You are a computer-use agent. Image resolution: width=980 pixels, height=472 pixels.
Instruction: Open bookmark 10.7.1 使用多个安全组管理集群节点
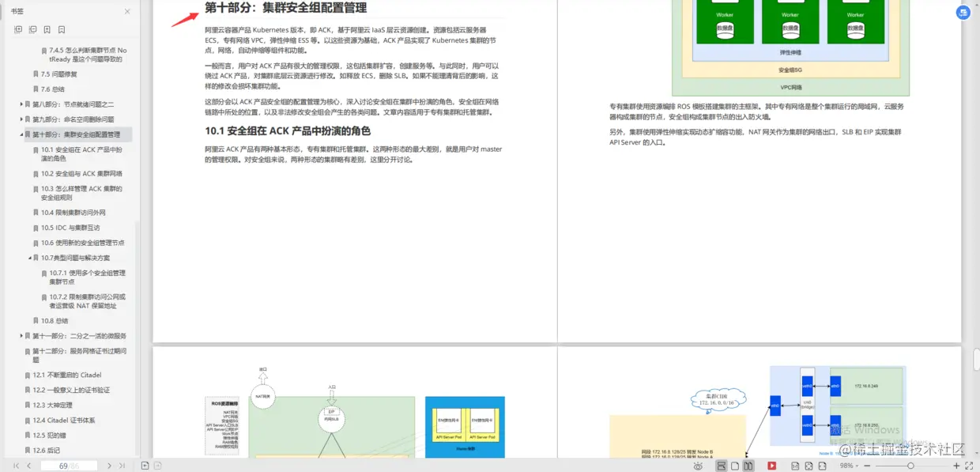click(x=87, y=277)
